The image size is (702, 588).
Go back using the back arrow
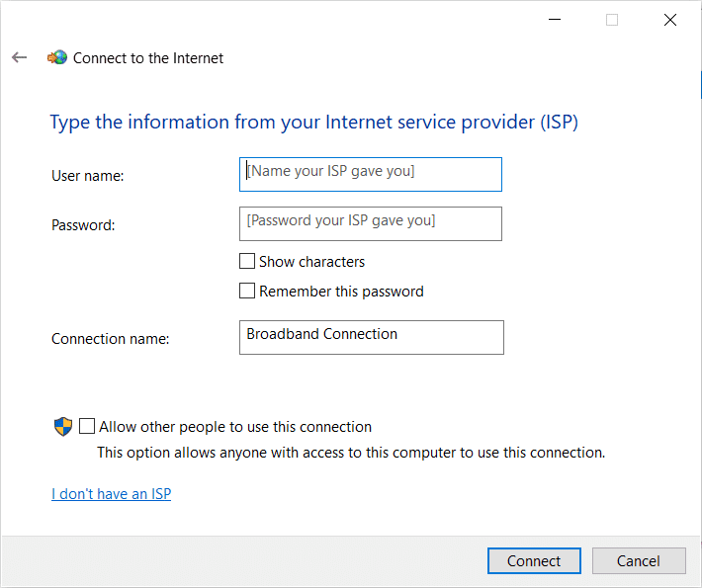(19, 58)
